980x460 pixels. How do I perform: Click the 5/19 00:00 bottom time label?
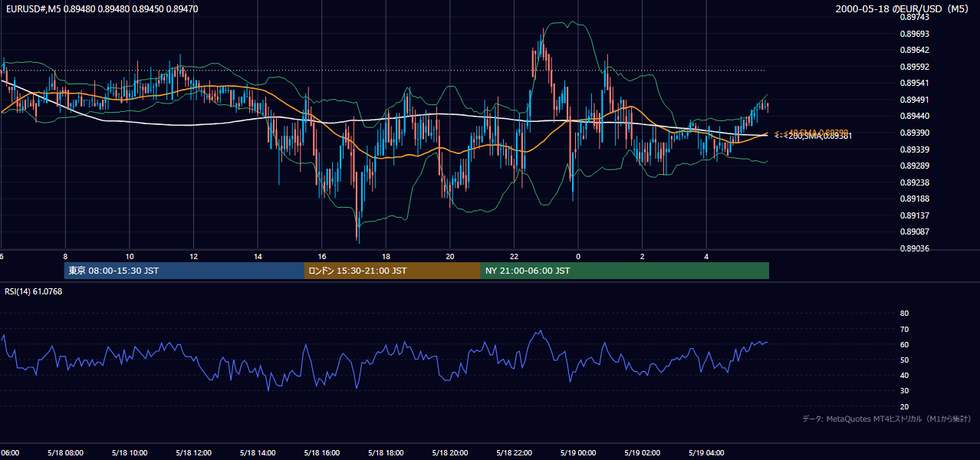(x=578, y=453)
